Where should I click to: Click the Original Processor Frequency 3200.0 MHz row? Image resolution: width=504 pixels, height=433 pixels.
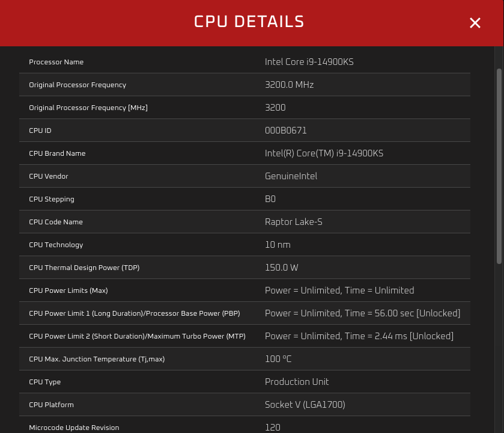click(x=244, y=85)
